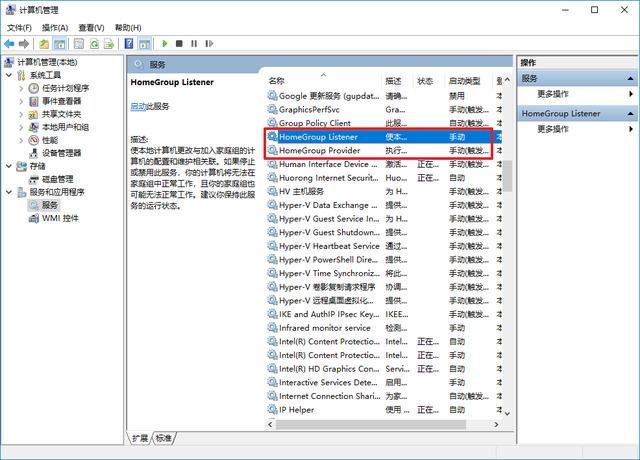Sort by the 名称 column header
The image size is (640, 460).
pyautogui.click(x=324, y=81)
